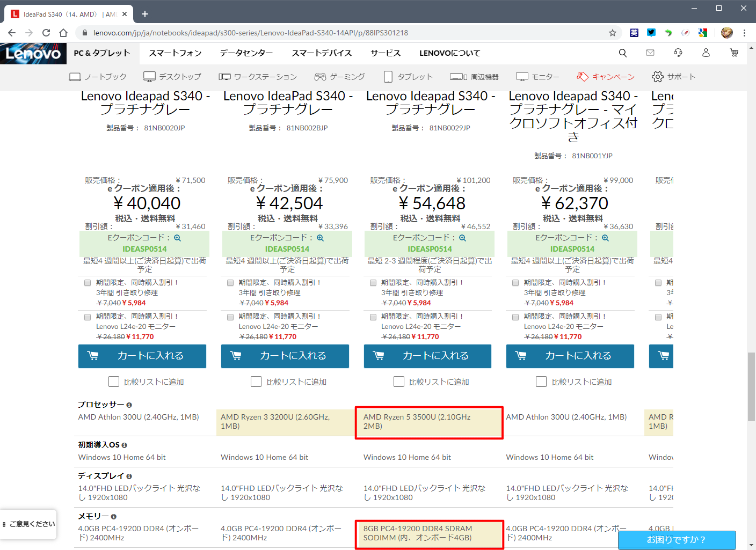756x550 pixels.
Task: Open the shopping cart icon in header
Action: (734, 53)
